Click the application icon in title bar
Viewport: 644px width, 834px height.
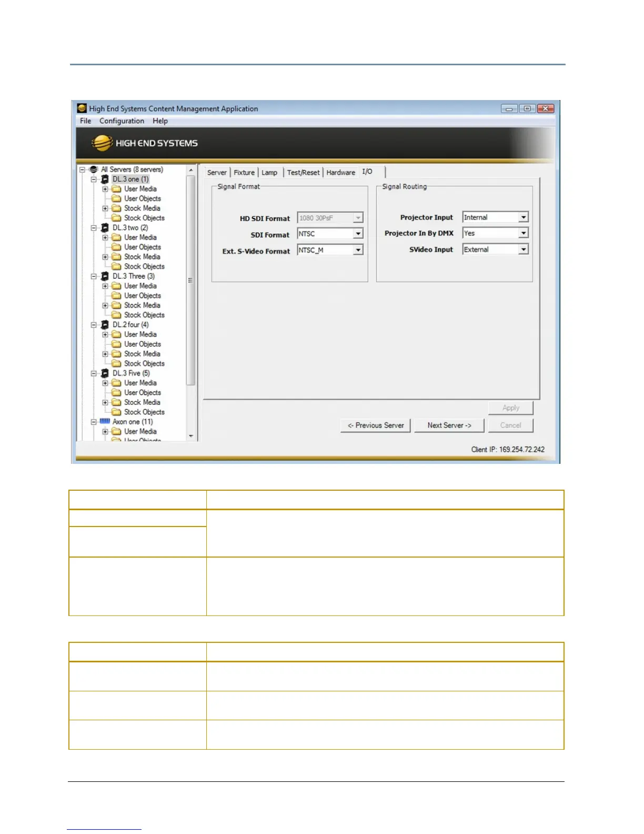click(x=82, y=108)
